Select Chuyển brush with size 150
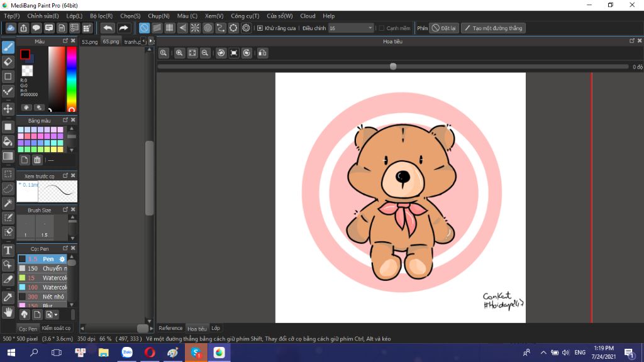Image resolution: width=644 pixels, height=362 pixels. tap(43, 268)
